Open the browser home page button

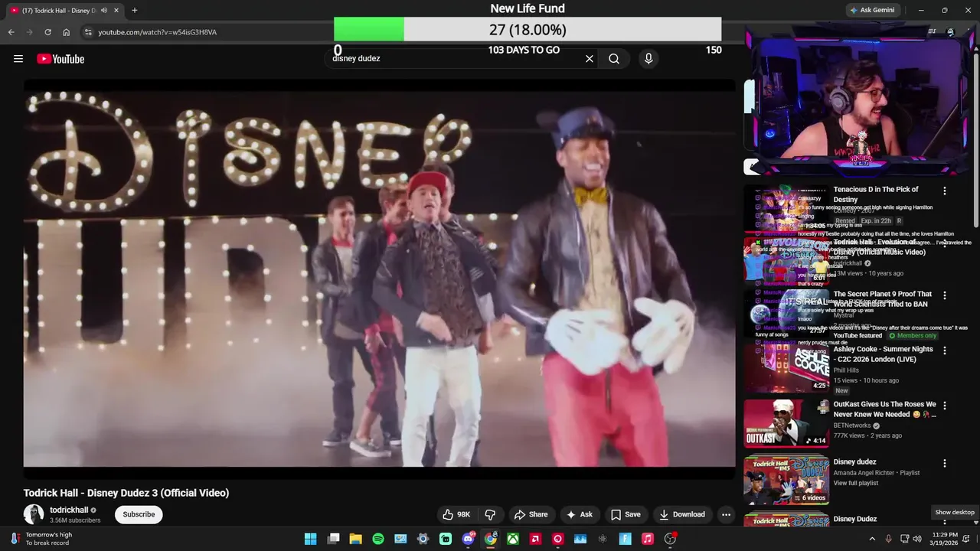click(66, 32)
